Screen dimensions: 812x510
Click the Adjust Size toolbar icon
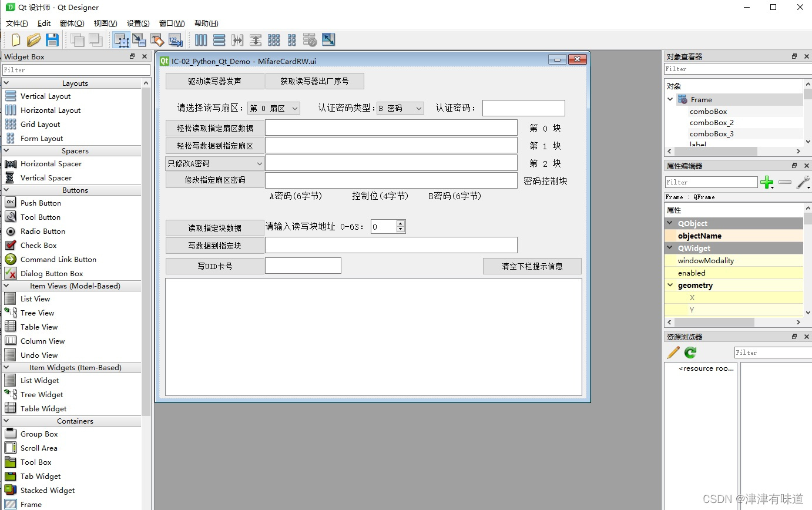click(328, 40)
